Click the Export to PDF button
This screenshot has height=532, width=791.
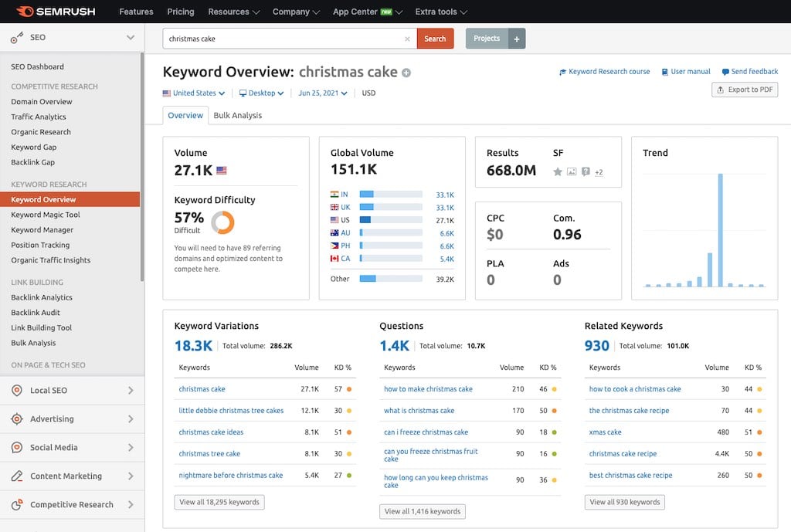[x=745, y=90]
